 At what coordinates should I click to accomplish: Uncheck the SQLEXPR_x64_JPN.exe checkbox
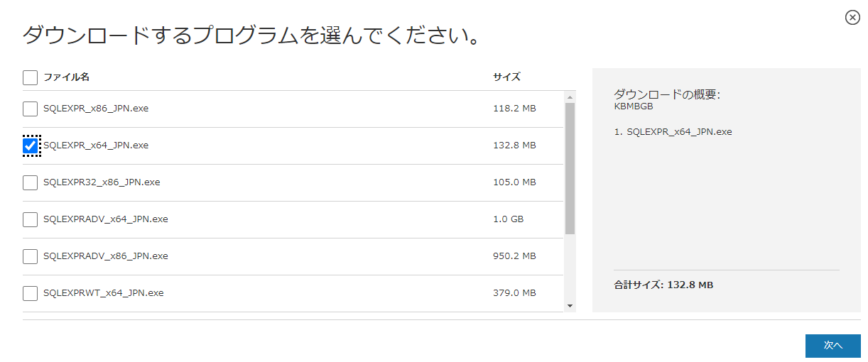[30, 146]
